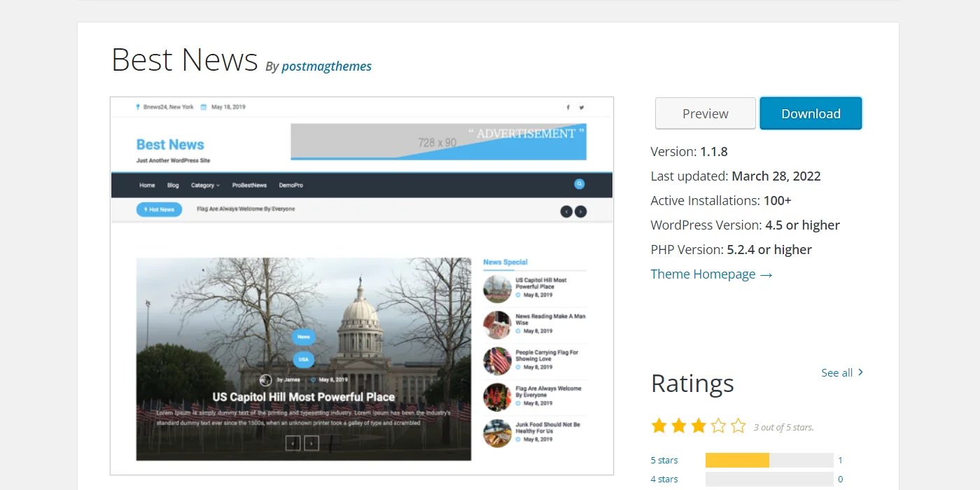Click 'US Capitol Hill Most Powerful Place' headline

point(304,397)
